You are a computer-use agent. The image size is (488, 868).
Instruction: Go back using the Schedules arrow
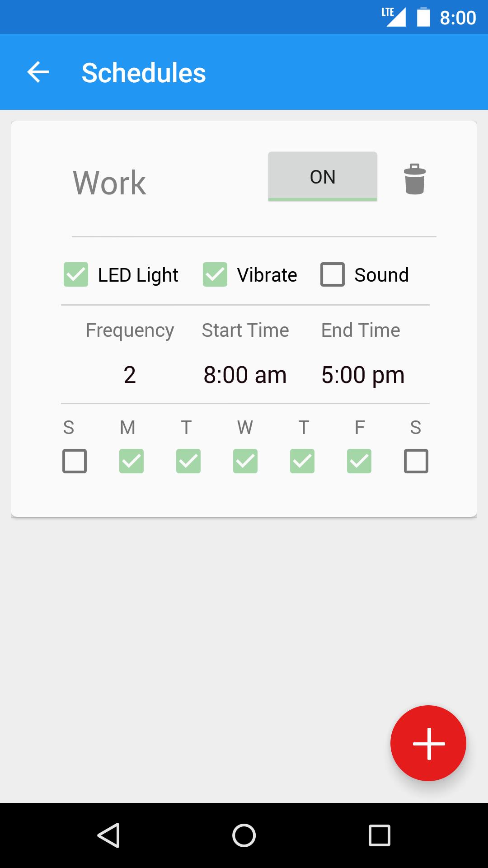[38, 72]
